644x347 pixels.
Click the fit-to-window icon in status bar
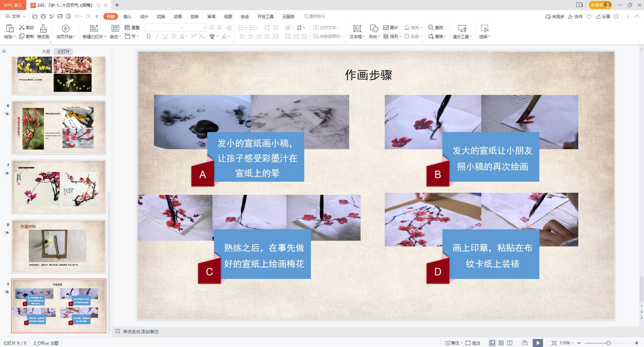pyautogui.click(x=554, y=343)
